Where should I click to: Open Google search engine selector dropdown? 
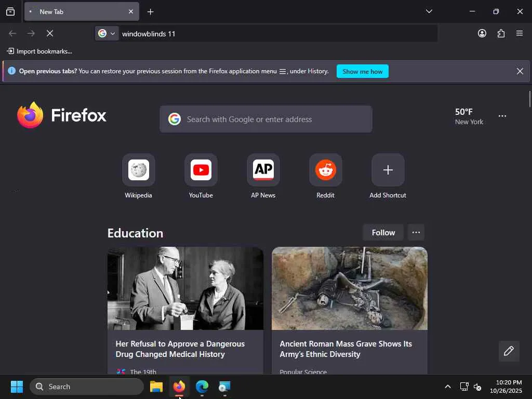click(107, 34)
